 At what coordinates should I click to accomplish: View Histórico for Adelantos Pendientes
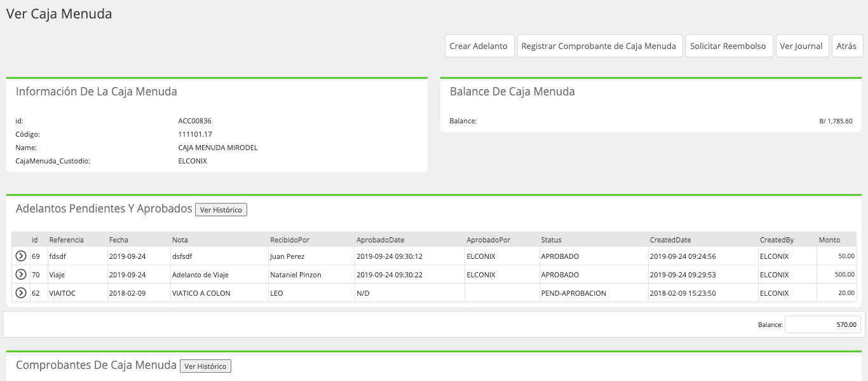(x=221, y=209)
